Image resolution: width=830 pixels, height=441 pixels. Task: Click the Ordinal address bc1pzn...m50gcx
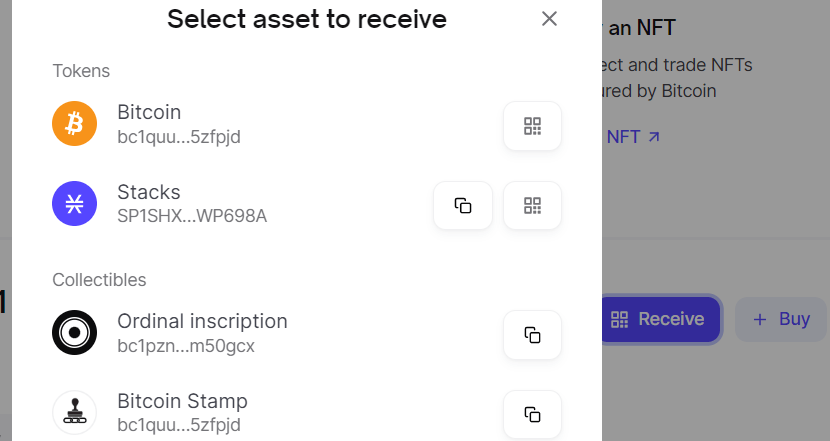point(186,346)
